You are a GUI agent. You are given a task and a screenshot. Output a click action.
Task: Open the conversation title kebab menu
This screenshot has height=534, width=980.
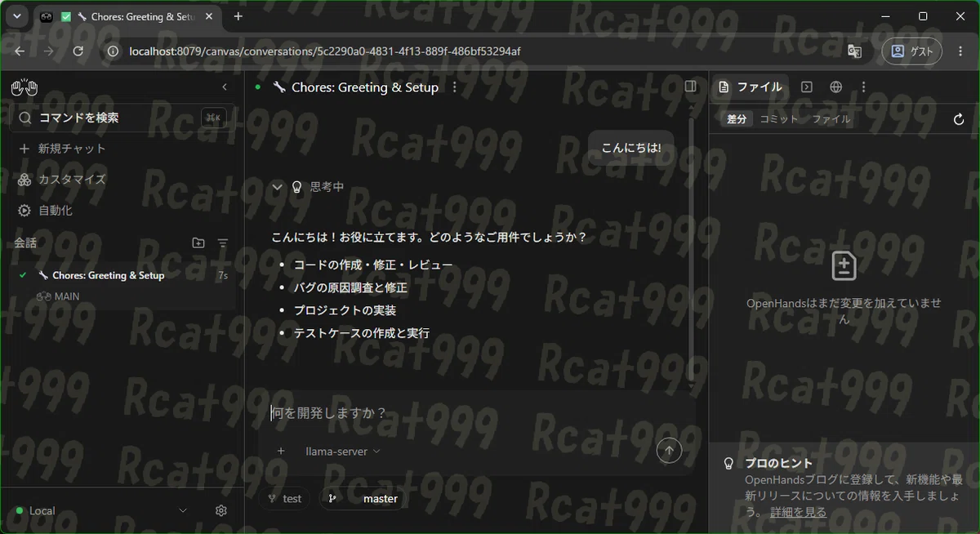tap(455, 87)
